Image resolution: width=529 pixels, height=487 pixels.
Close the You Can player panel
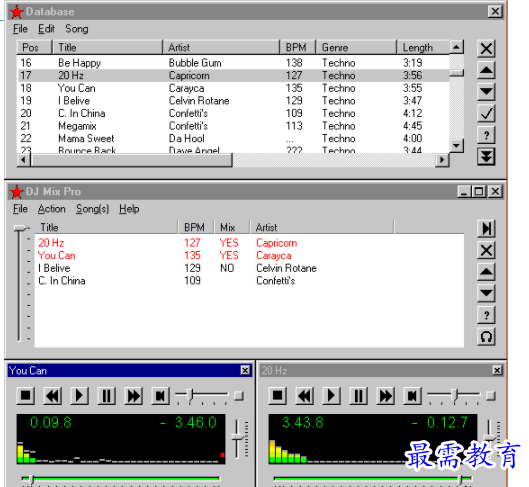[x=245, y=370]
